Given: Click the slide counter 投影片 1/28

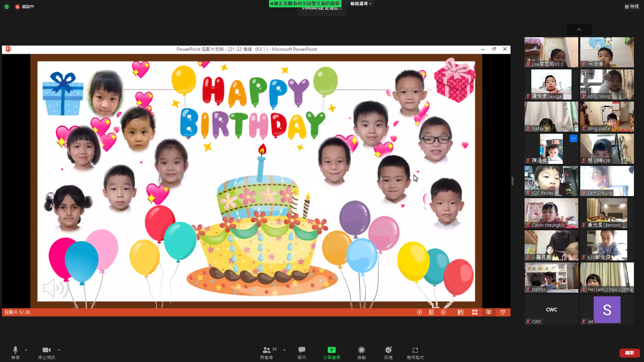Looking at the screenshot, I should click(17, 312).
